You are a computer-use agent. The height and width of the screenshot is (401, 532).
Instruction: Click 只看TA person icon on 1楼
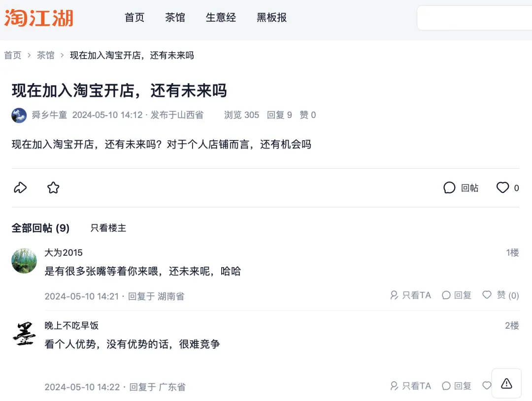(x=394, y=295)
